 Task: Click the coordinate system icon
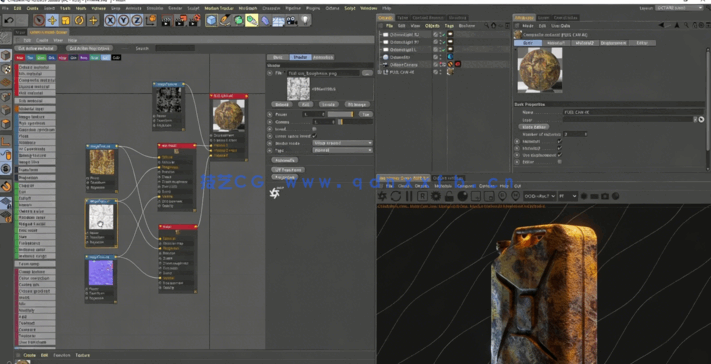(151, 20)
